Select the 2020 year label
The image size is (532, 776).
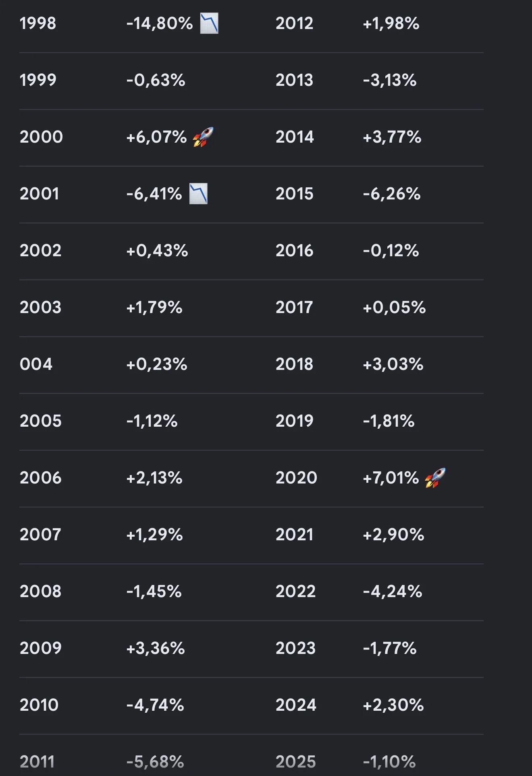click(x=297, y=478)
